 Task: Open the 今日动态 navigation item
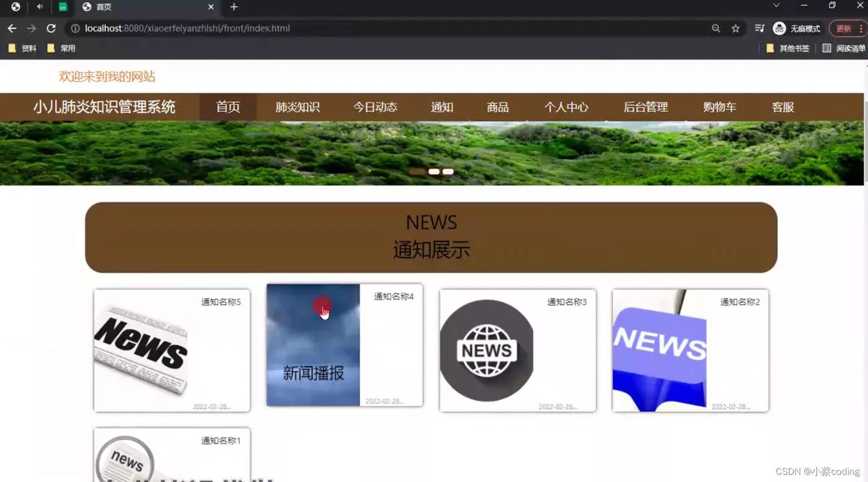click(x=375, y=107)
